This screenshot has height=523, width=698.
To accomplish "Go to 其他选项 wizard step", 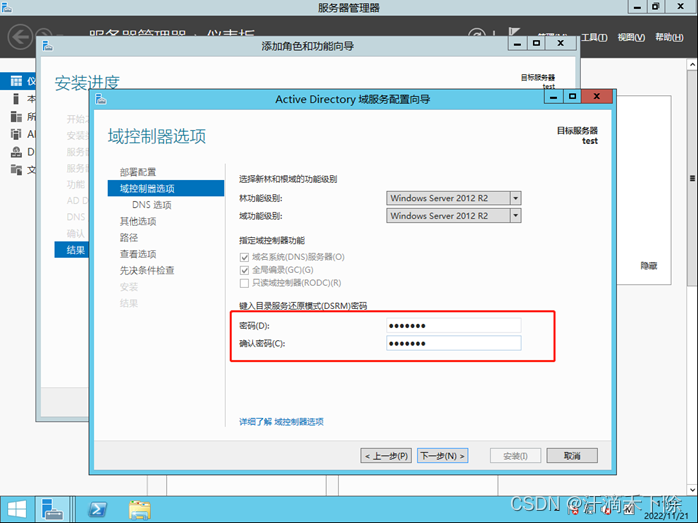I will pyautogui.click(x=138, y=221).
